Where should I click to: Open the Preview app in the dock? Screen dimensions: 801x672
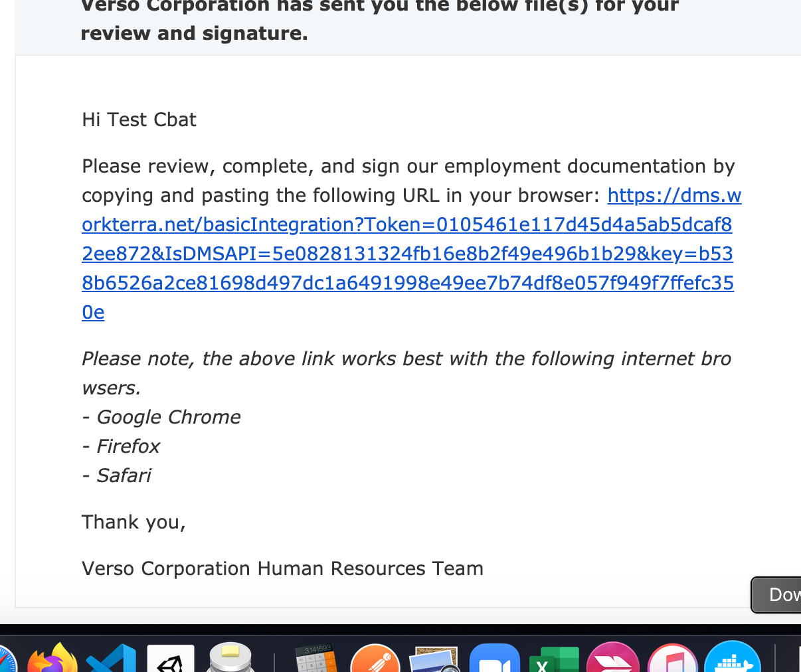click(434, 660)
